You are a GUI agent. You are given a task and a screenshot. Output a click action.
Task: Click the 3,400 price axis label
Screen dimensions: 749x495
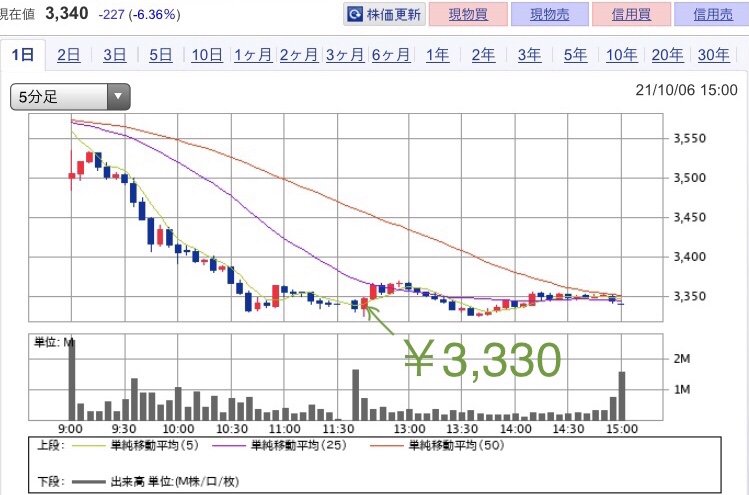689,257
